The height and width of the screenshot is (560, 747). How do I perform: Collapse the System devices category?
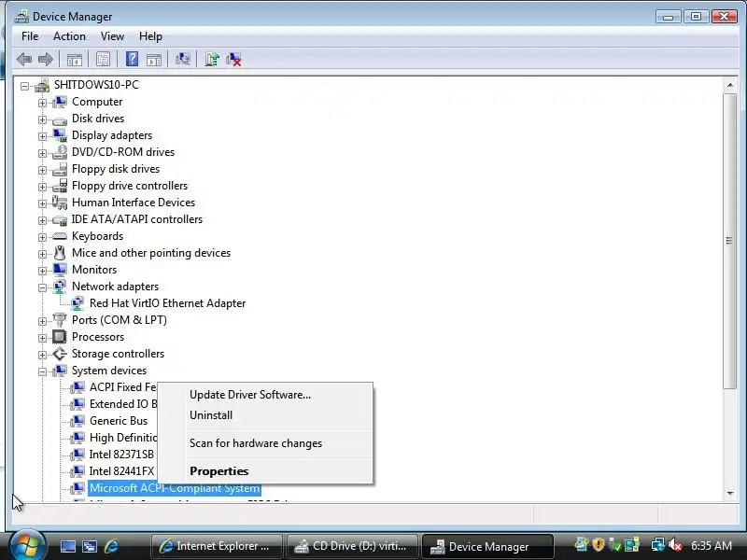42,371
